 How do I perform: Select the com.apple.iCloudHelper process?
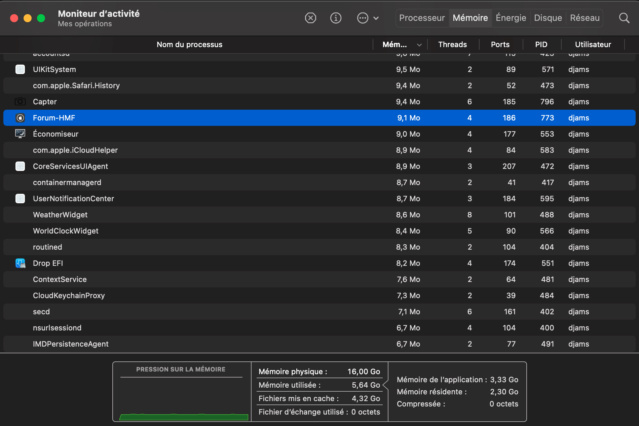point(319,150)
